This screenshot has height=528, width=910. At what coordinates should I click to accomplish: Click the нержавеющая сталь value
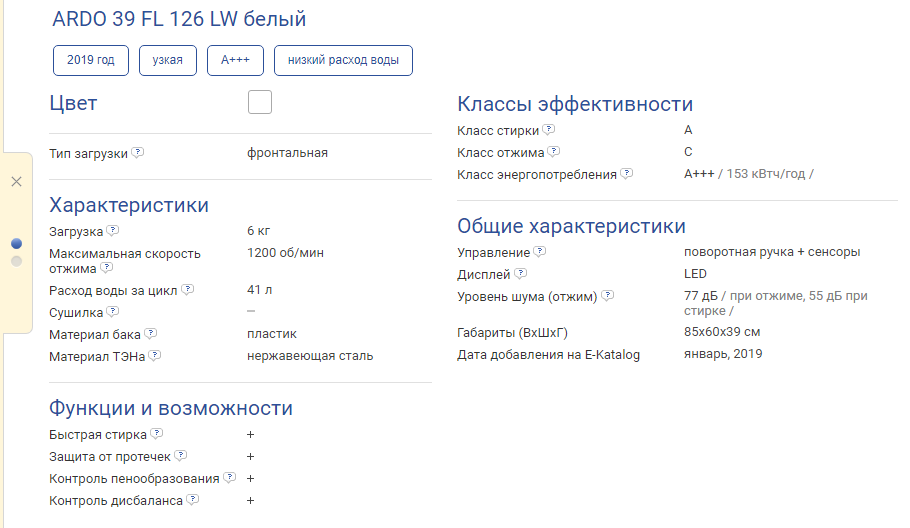point(310,356)
